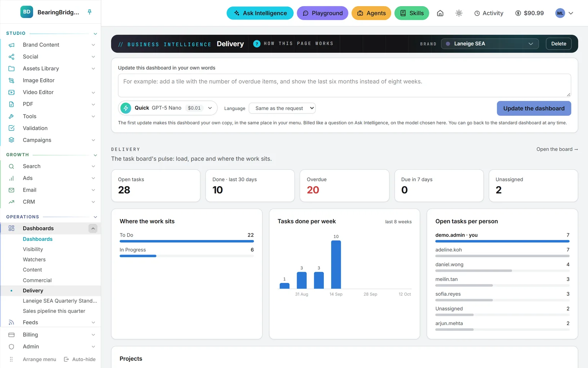Open the home icon in top bar
This screenshot has width=588, height=368.
(440, 13)
